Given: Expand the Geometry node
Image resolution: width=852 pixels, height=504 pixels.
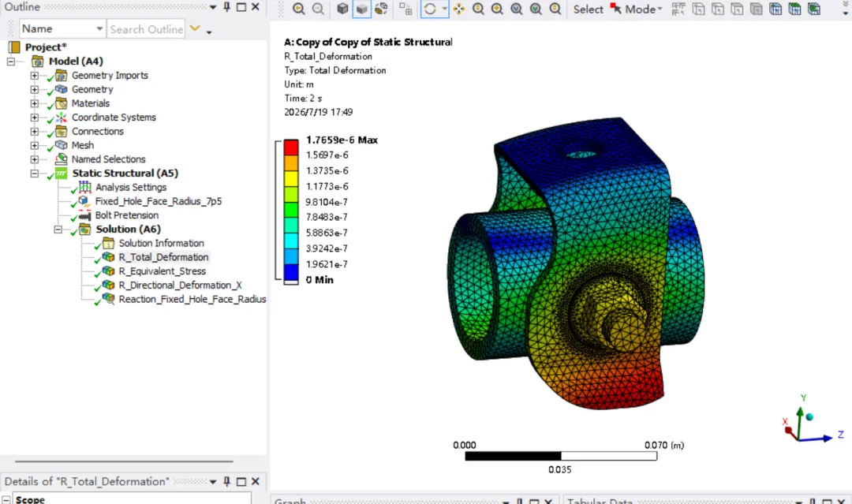Looking at the screenshot, I should coord(34,90).
